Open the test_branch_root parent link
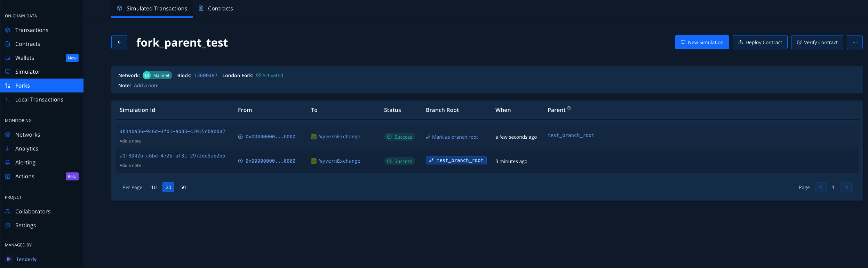 pos(571,135)
